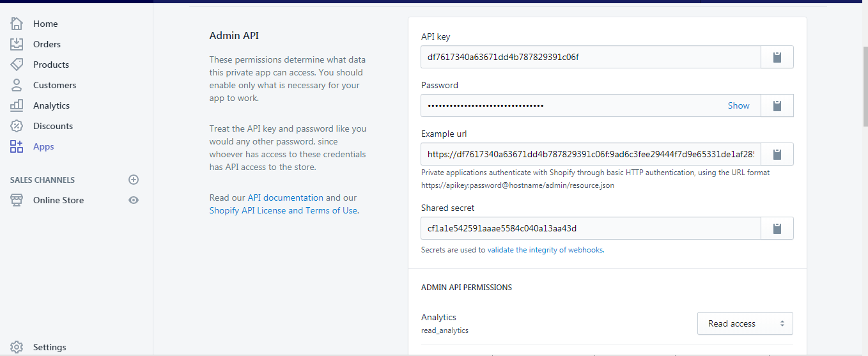
Task: Copy the Example url to clipboard
Action: [x=777, y=154]
